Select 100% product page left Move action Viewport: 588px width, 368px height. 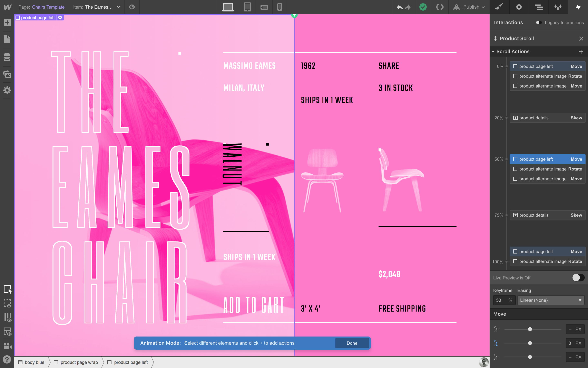tap(547, 251)
